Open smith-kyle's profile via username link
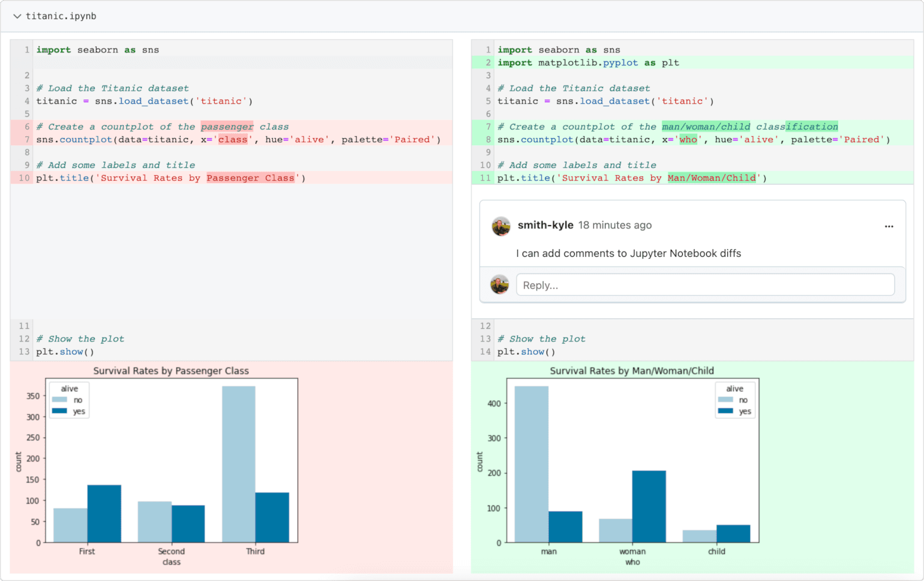 (545, 225)
